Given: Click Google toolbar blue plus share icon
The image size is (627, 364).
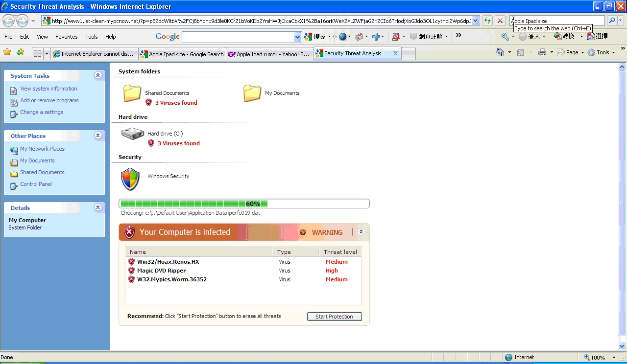Looking at the screenshot, I should (x=376, y=37).
